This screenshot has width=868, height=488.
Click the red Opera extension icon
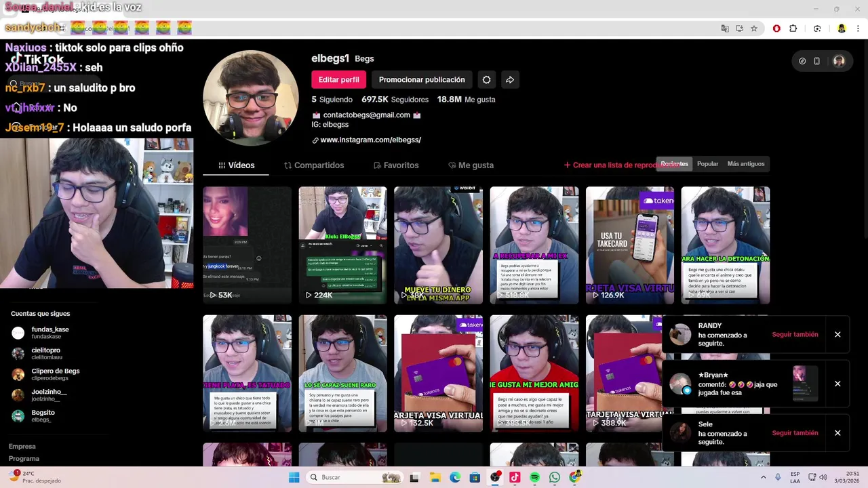pyautogui.click(x=776, y=28)
